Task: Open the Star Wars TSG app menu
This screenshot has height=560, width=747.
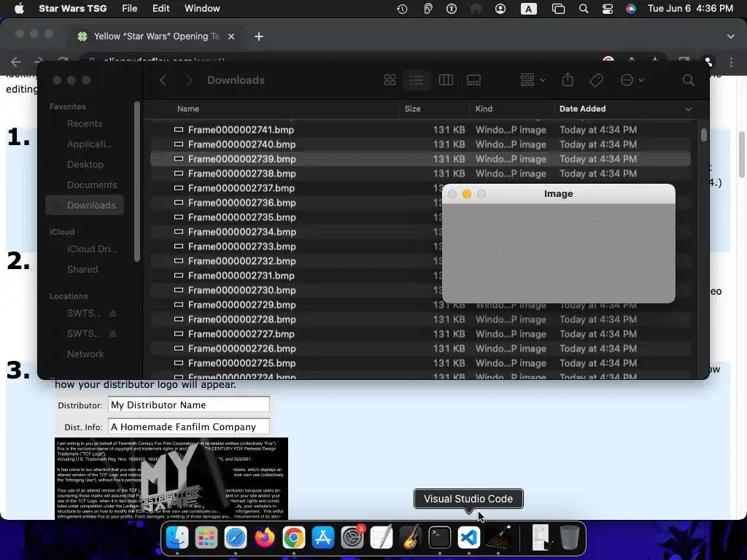Action: click(72, 9)
